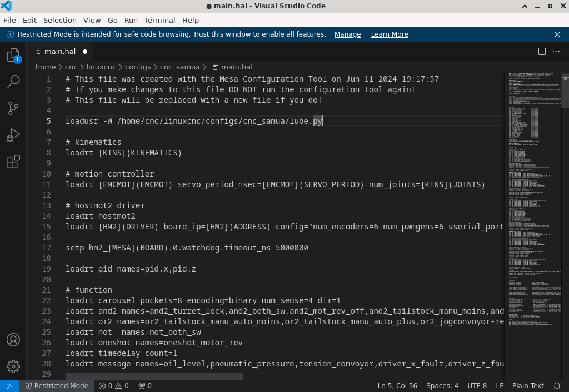Open the Manage gear icon
Viewport: 569px width, 392px height.
(x=13, y=366)
